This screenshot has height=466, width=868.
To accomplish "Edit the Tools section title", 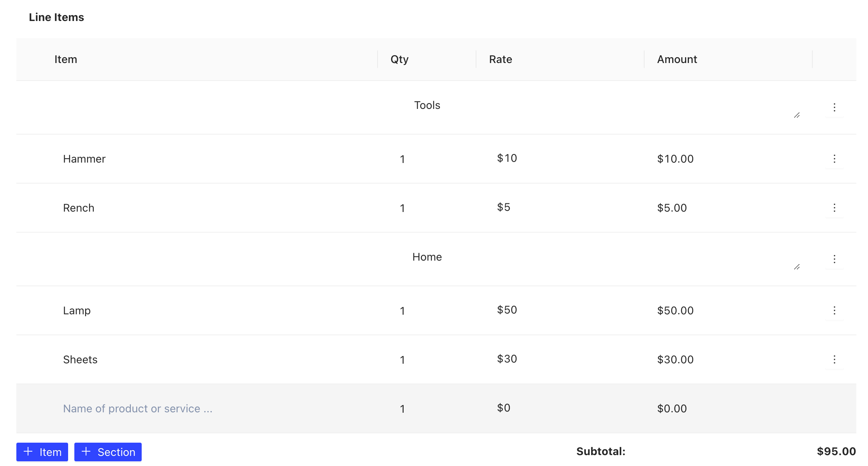I will point(427,105).
